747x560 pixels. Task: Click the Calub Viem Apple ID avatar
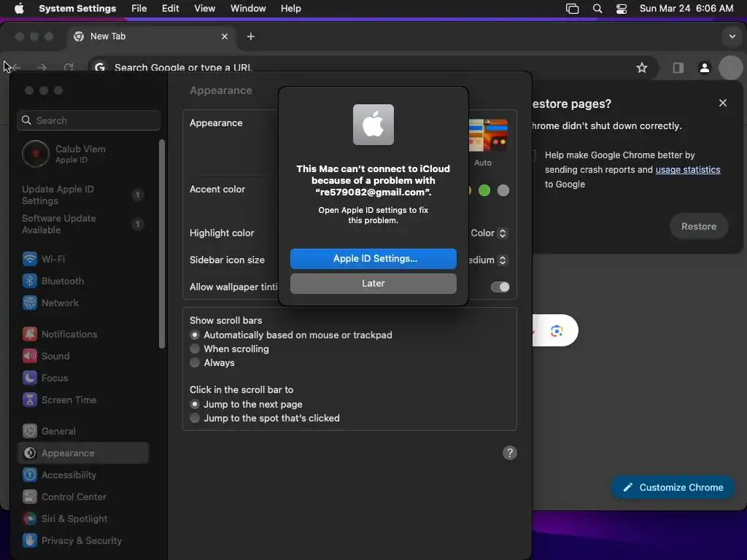click(35, 154)
